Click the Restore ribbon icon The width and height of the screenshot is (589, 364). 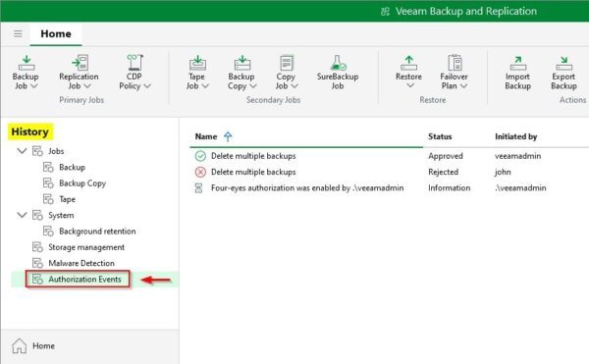[408, 63]
